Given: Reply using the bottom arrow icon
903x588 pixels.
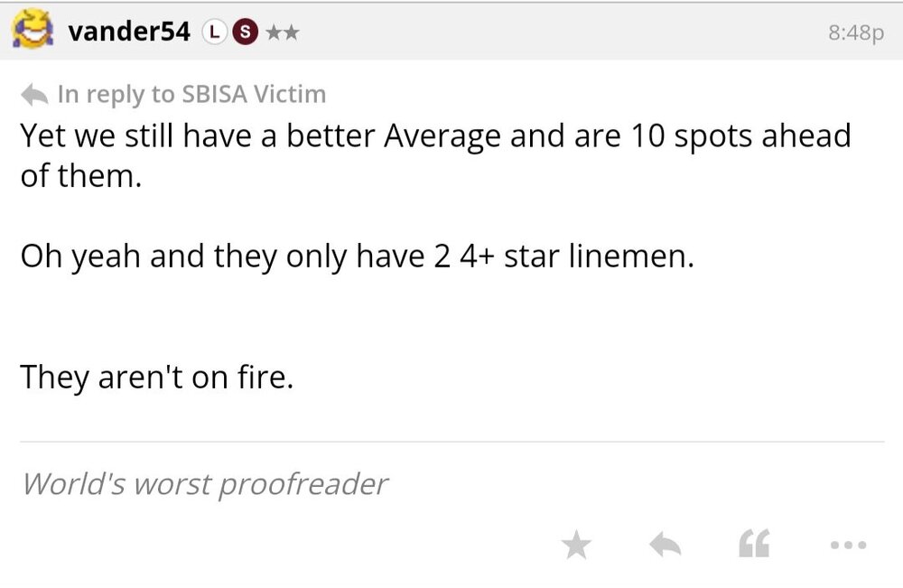Looking at the screenshot, I should tap(666, 544).
